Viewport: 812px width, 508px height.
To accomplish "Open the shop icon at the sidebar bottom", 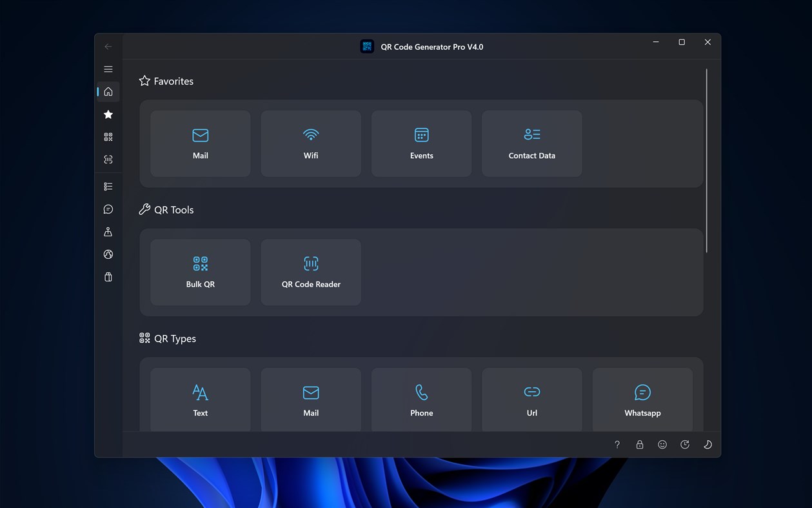I will click(108, 276).
